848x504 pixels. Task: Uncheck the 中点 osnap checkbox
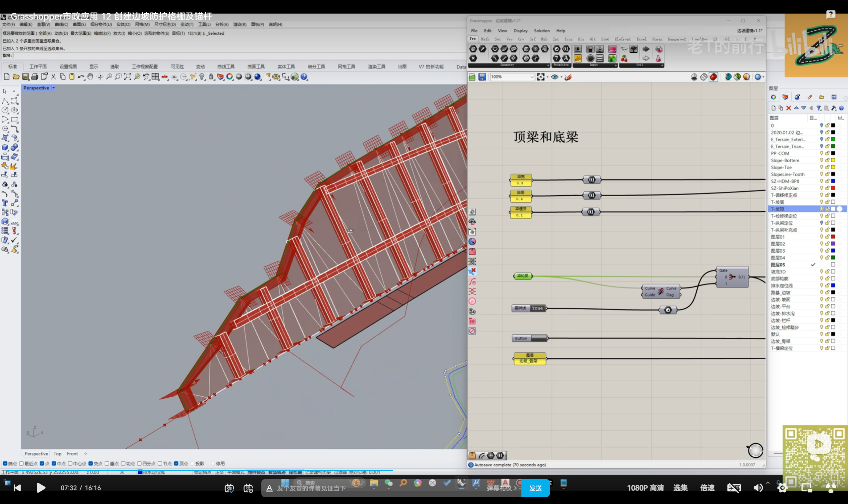pos(54,463)
